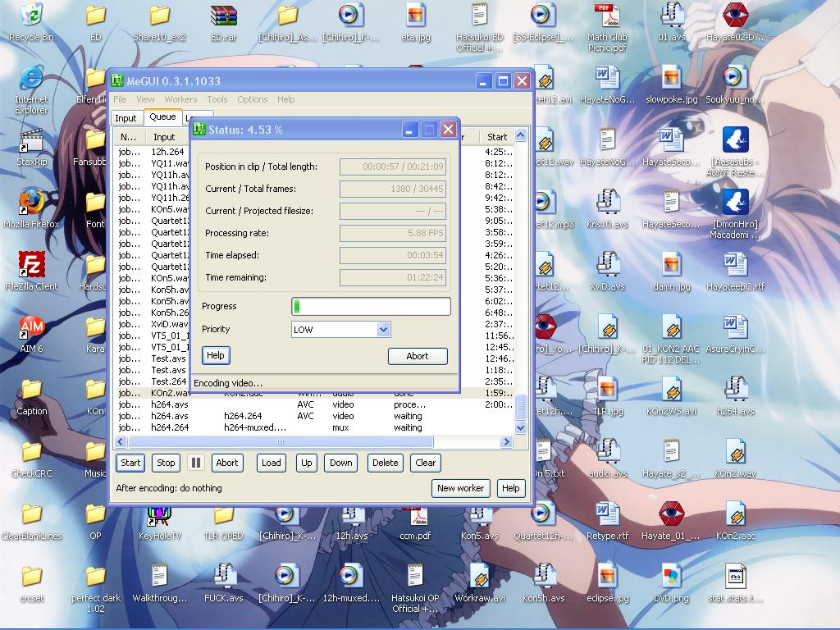Open the Math Club Picnic.pdf file
The height and width of the screenshot is (630, 840).
606,16
